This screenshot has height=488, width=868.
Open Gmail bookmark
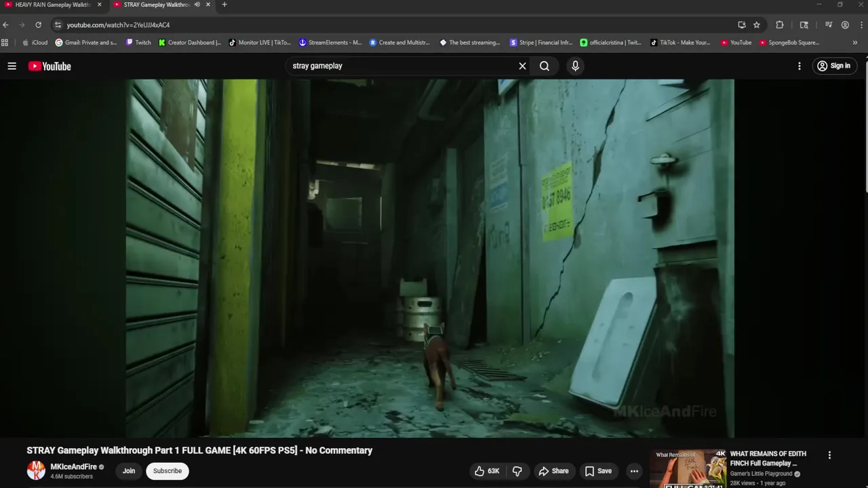click(86, 43)
